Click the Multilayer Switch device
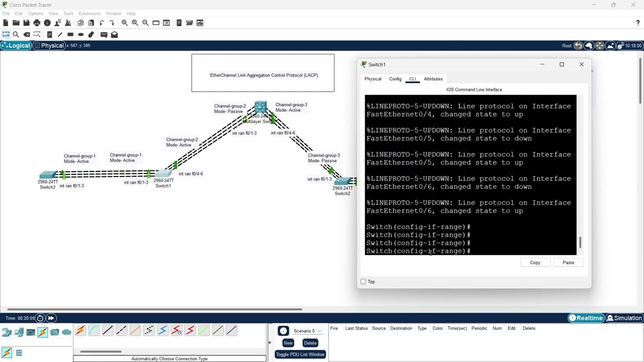This screenshot has height=362, width=644. coord(260,108)
